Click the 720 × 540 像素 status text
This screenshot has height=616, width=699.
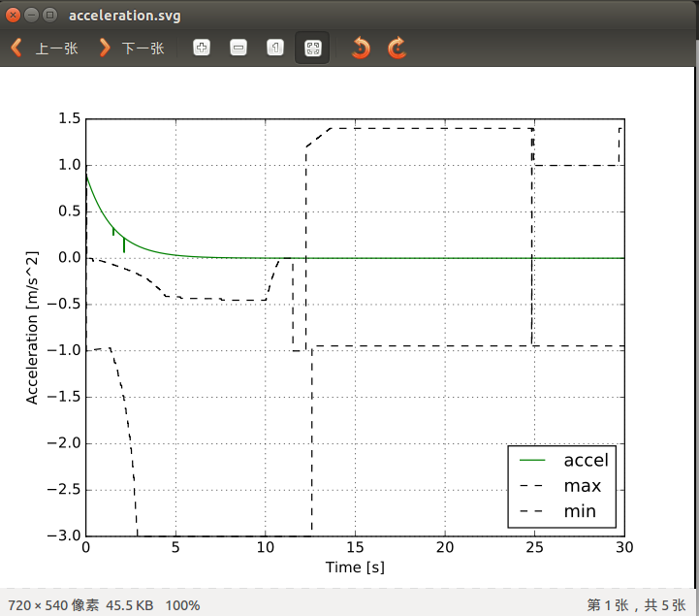(x=47, y=605)
